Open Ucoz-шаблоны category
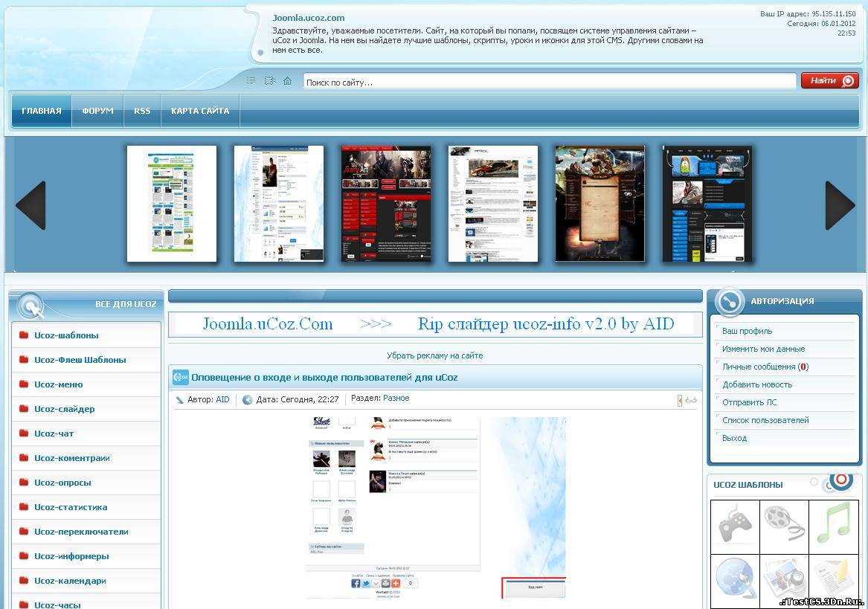This screenshot has width=868, height=609. pos(66,335)
